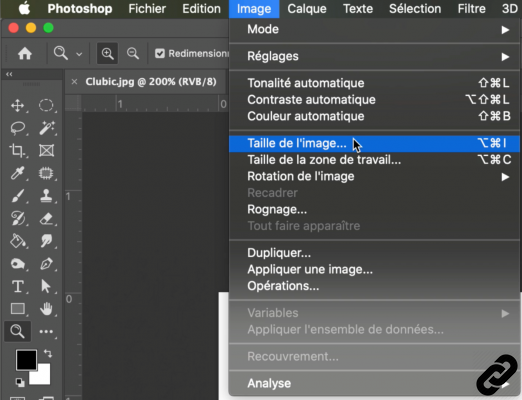The height and width of the screenshot is (400, 522).
Task: Activate Zoom In mode in options bar
Action: (x=107, y=53)
